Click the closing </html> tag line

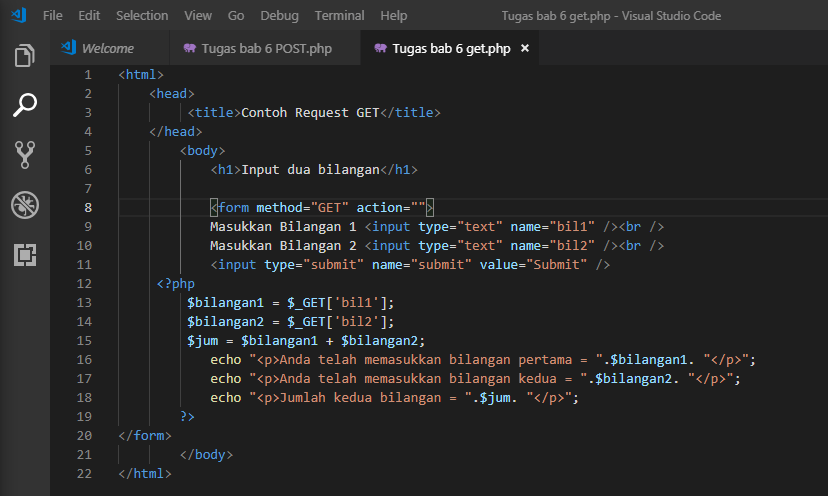click(145, 474)
